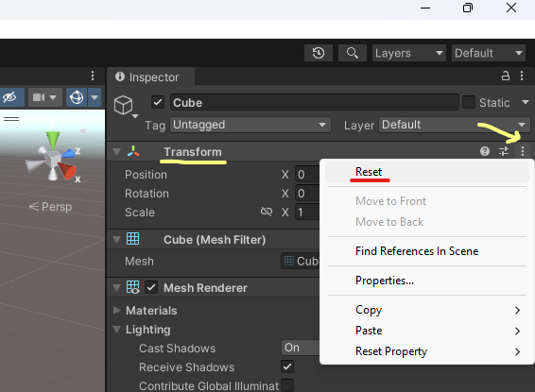
Task: Switch to the Inspector tab
Action: coord(150,77)
